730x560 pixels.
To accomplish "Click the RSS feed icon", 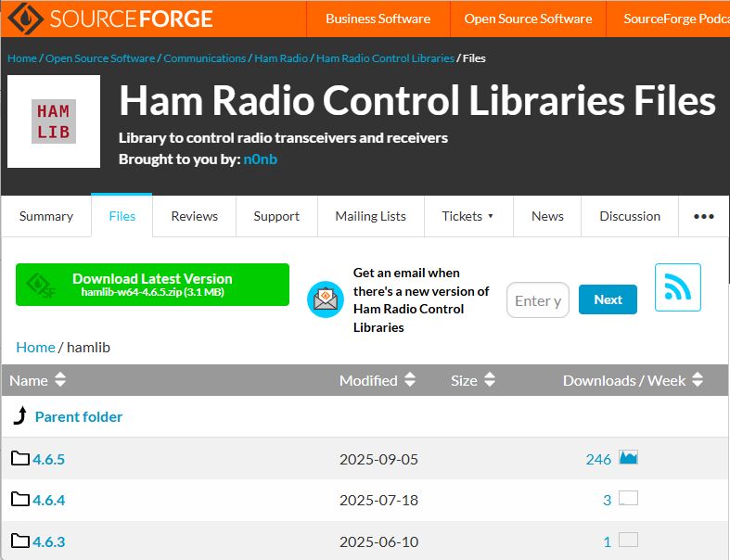I will coord(677,288).
